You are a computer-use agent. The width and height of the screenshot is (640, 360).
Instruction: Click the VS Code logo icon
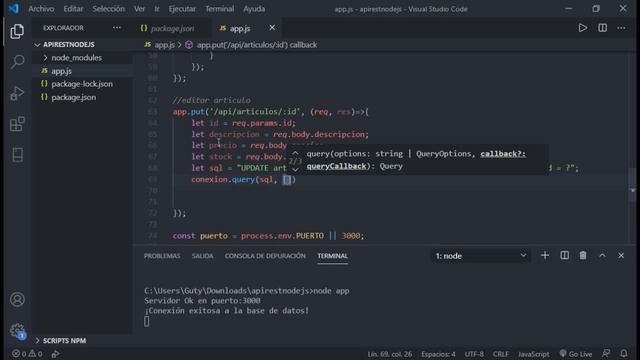pos(13,9)
